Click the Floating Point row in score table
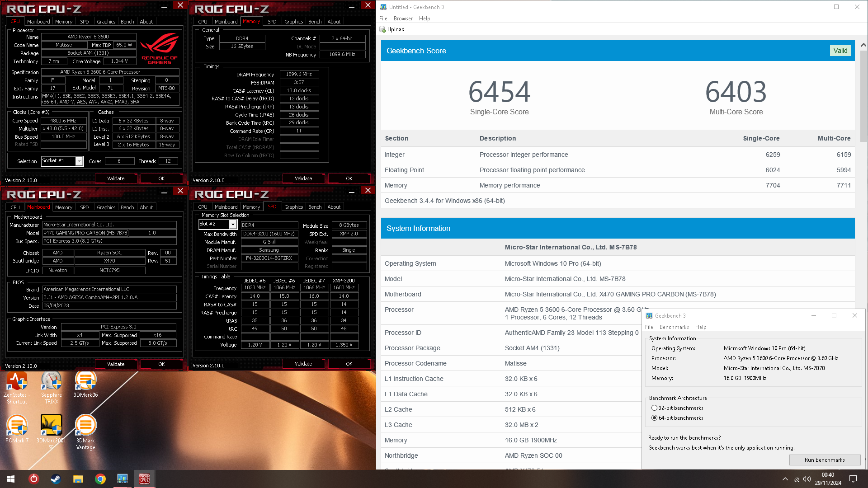Screen dimensions: 868x488 click(618, 170)
